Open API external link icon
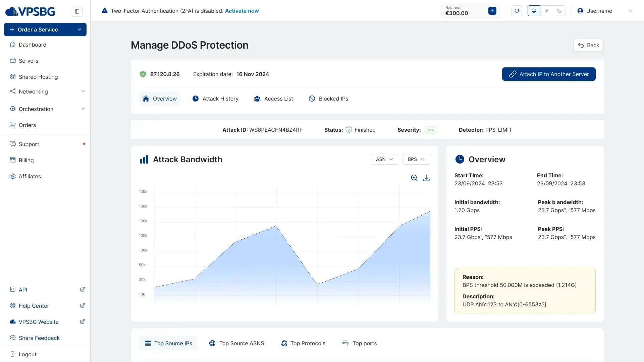This screenshot has width=644, height=362. point(83,289)
